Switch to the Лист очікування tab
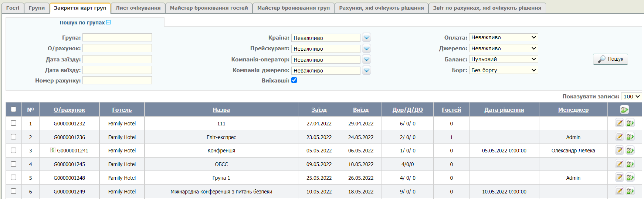 point(138,8)
